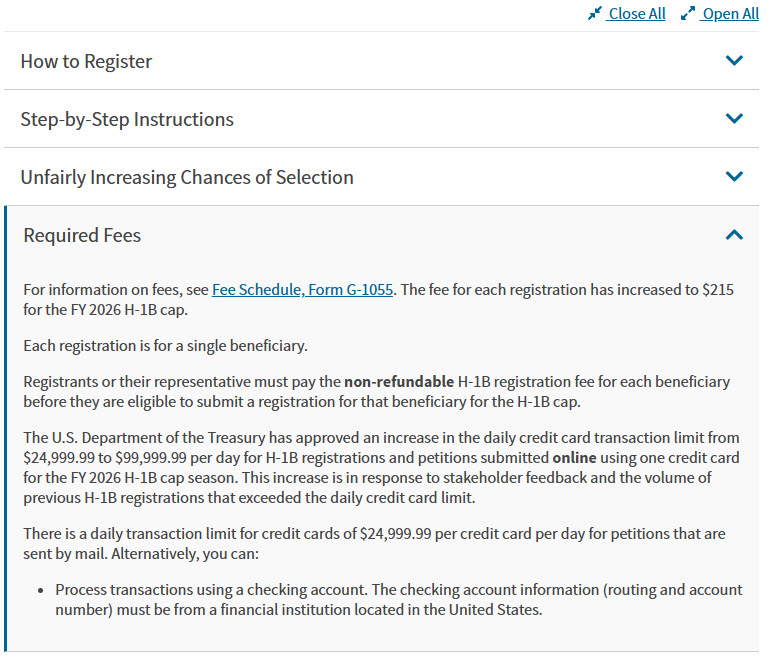Open the Fee Schedule, Form G-1055 link
772x662 pixels.
pos(302,290)
